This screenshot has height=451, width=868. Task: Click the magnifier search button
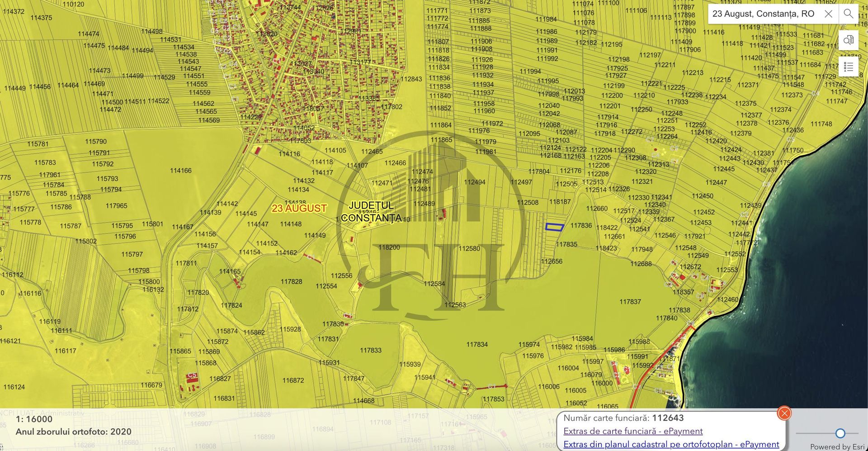849,14
